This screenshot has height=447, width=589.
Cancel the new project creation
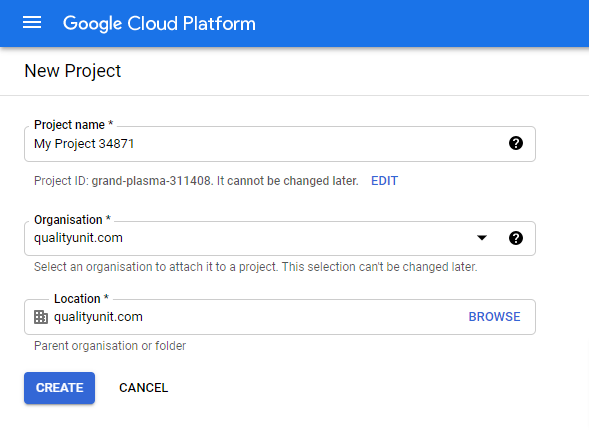(x=143, y=388)
